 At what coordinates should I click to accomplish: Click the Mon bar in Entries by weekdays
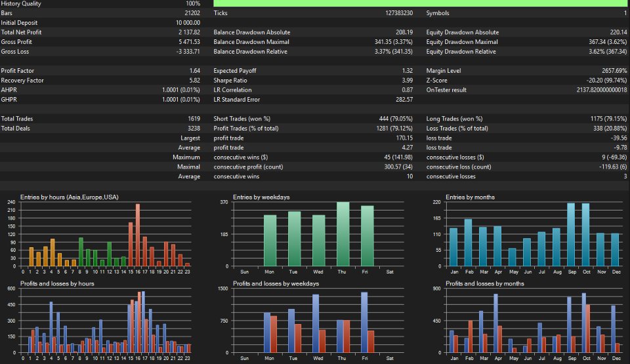[270, 241]
